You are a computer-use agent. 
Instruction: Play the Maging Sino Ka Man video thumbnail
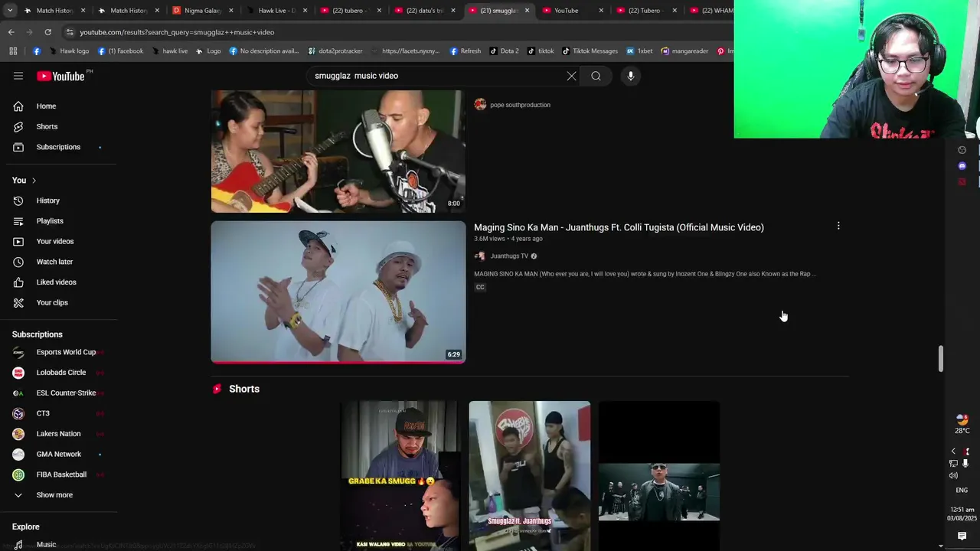click(338, 292)
